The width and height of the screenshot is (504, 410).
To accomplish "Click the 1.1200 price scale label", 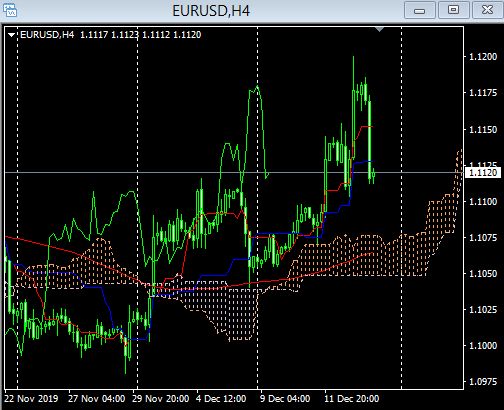I will coord(483,57).
